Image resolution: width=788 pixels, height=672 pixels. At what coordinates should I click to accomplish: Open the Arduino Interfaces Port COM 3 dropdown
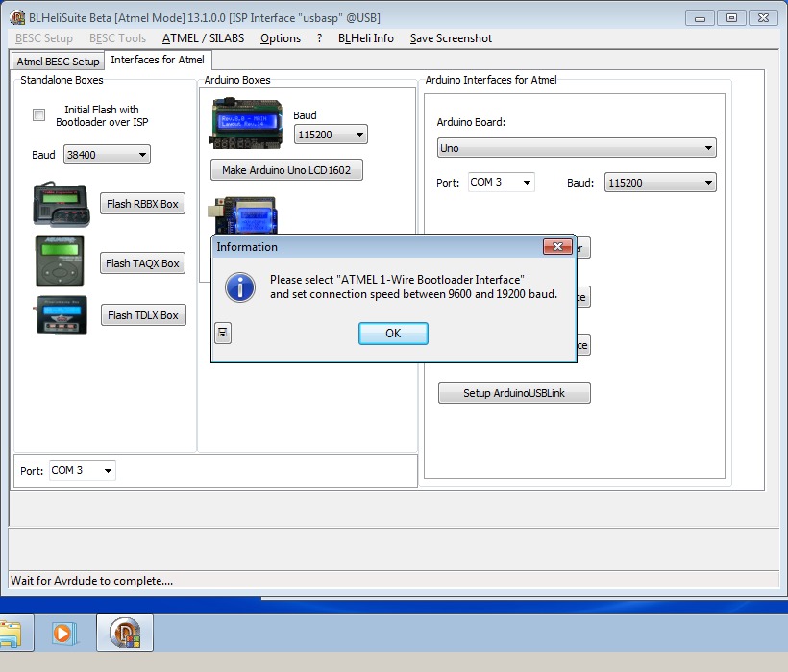tap(501, 182)
